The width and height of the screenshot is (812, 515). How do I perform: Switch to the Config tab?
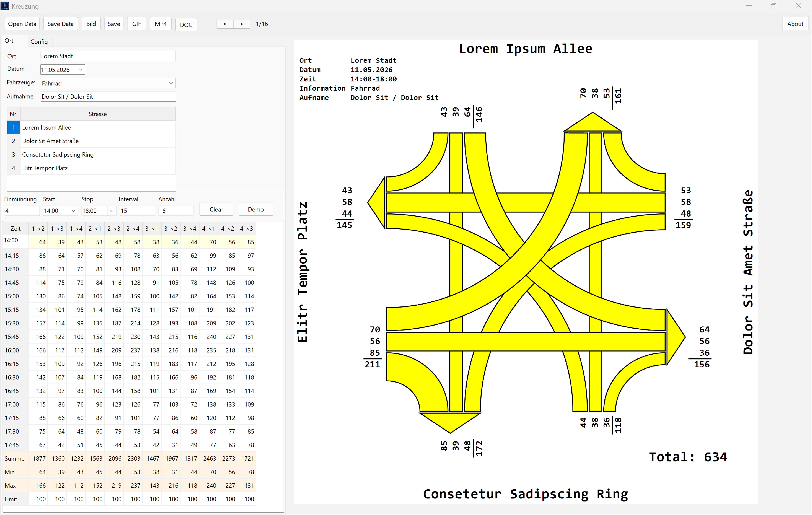(x=39, y=41)
